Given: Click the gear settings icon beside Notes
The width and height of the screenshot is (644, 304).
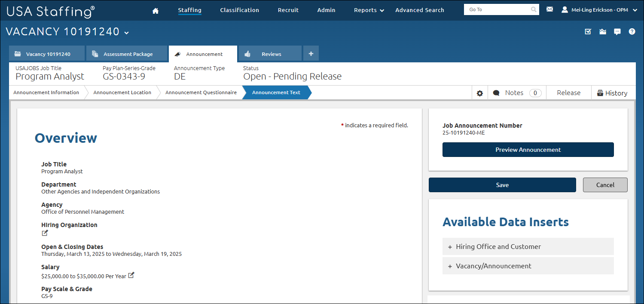Looking at the screenshot, I should [x=480, y=93].
